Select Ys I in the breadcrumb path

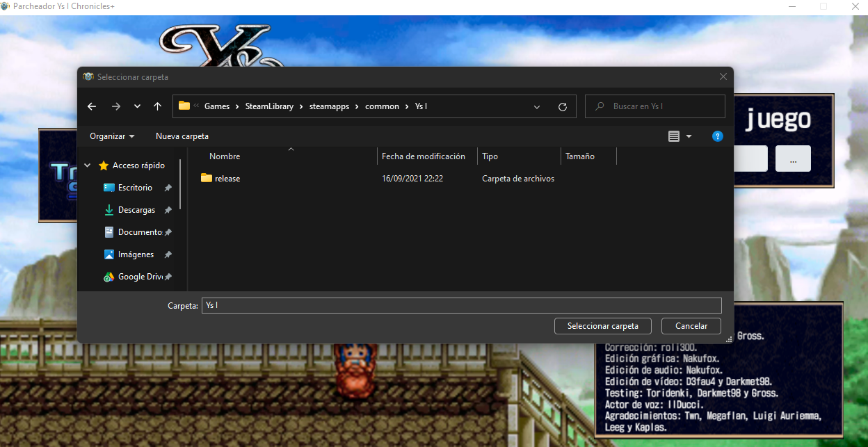pyautogui.click(x=421, y=106)
